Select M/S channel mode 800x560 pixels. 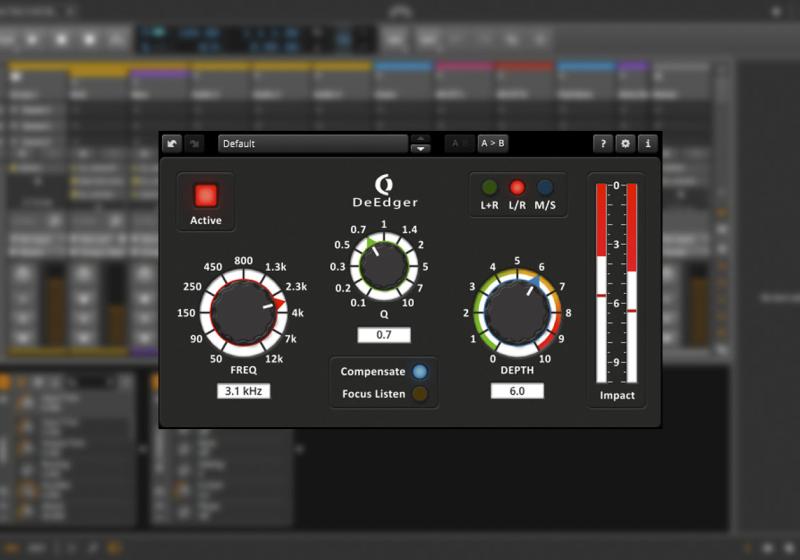(545, 187)
